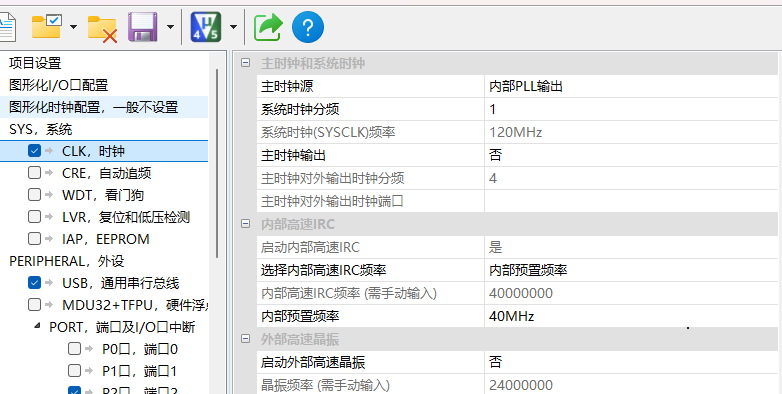This screenshot has width=782, height=394.
Task: Click the green export arrow icon
Action: tap(268, 27)
